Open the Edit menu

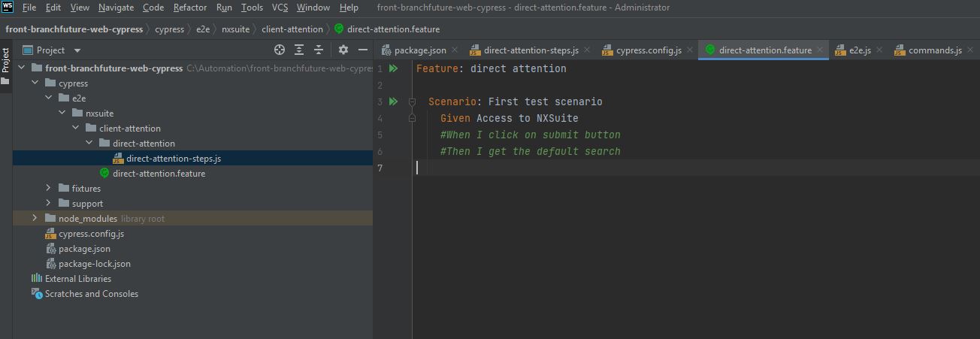[x=53, y=8]
